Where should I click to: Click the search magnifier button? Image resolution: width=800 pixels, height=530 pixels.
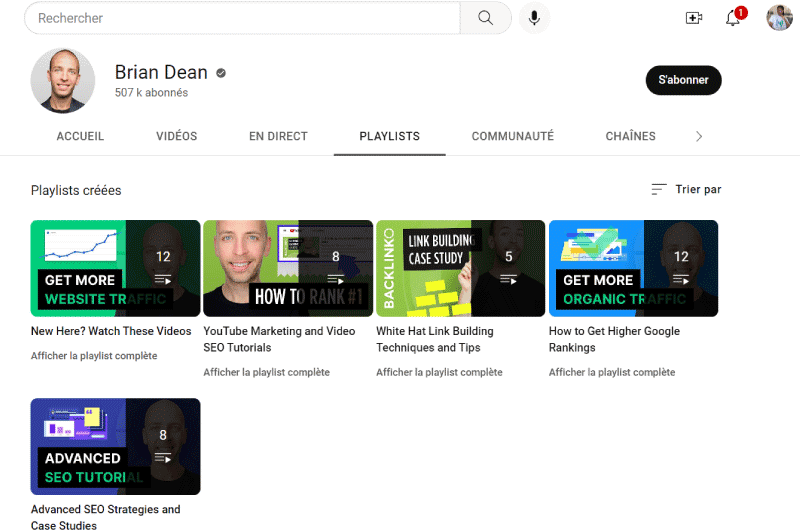pos(485,18)
